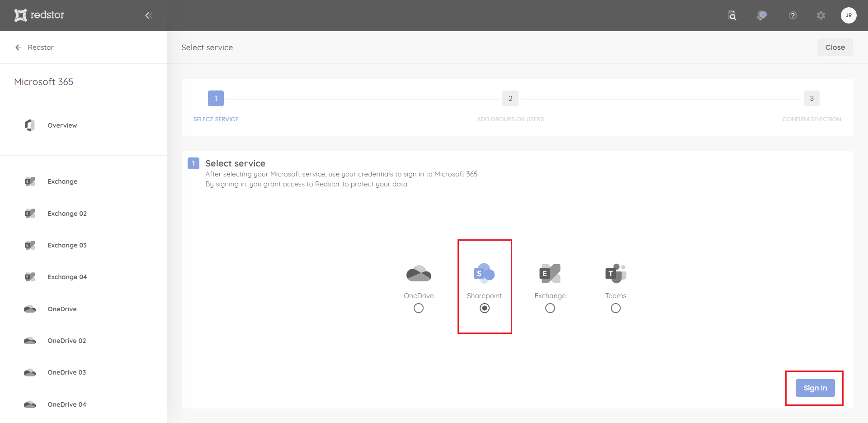This screenshot has height=423, width=868.
Task: Click the Redstor logo in header
Action: pos(39,15)
